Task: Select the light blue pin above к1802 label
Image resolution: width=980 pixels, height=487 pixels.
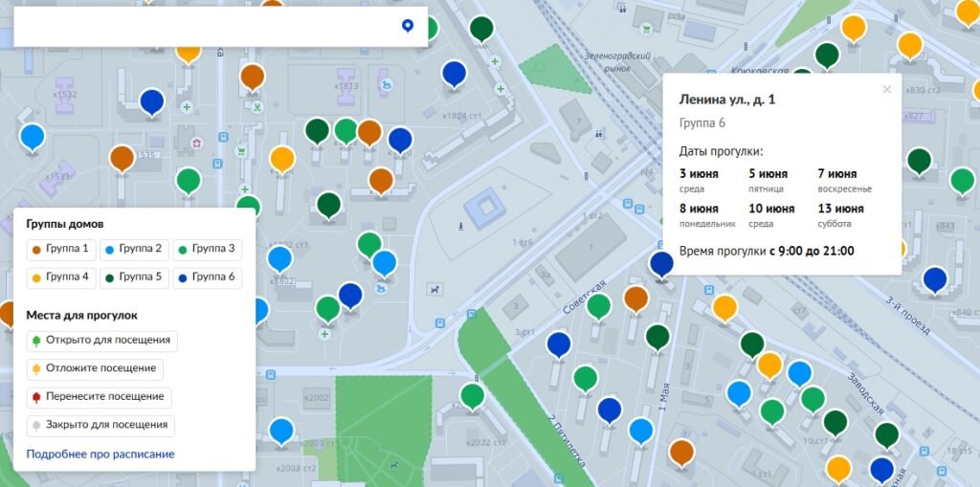Action: point(280,259)
